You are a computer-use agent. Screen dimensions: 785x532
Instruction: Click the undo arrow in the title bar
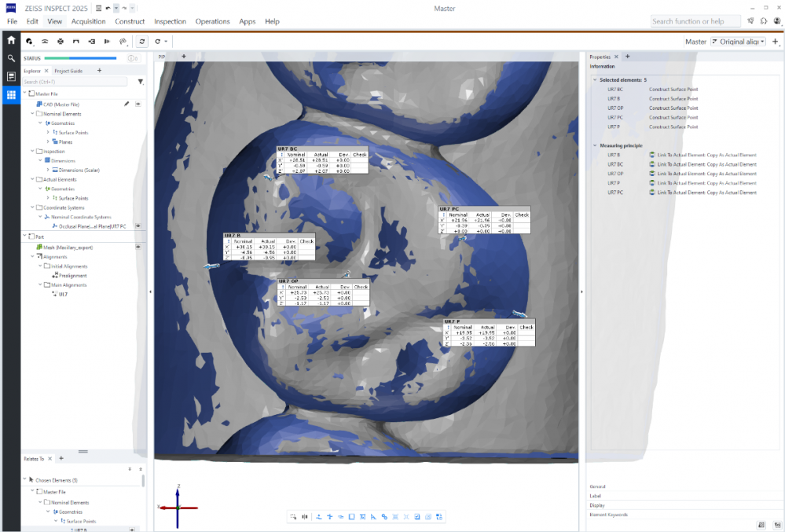(x=108, y=8)
